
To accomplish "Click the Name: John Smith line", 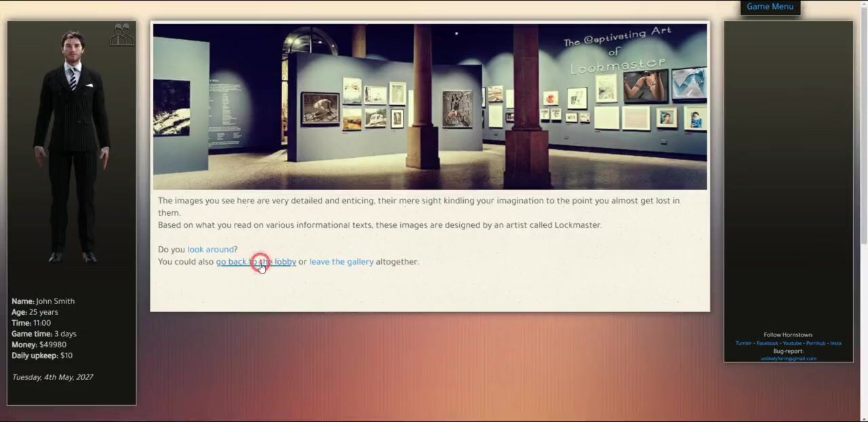I will click(x=43, y=301).
